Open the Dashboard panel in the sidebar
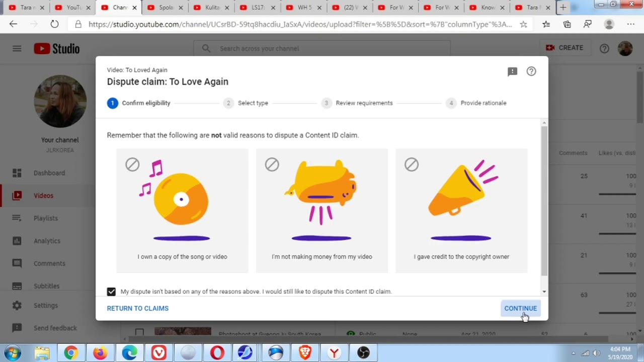644x362 pixels. [49, 173]
